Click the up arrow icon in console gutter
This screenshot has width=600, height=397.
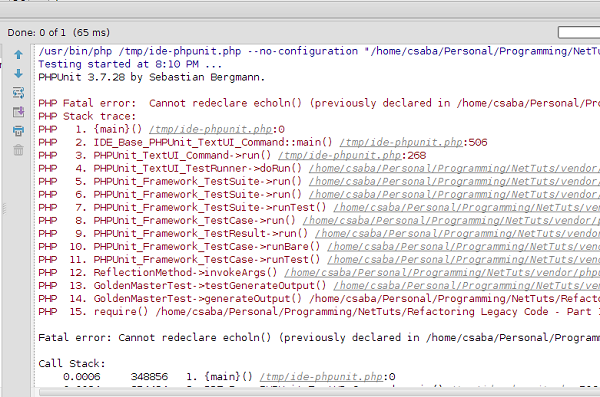tap(18, 55)
